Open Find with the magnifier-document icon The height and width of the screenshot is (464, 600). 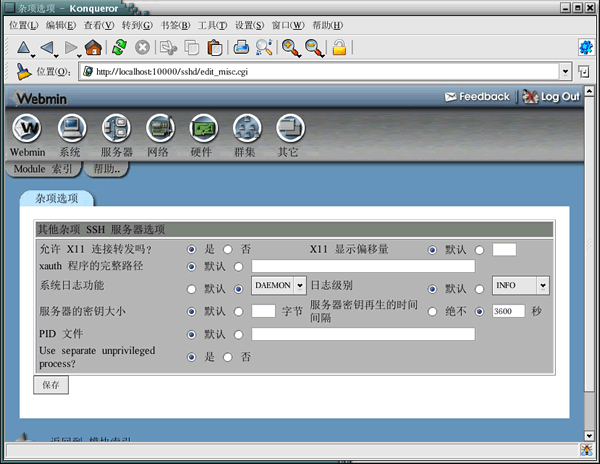264,47
